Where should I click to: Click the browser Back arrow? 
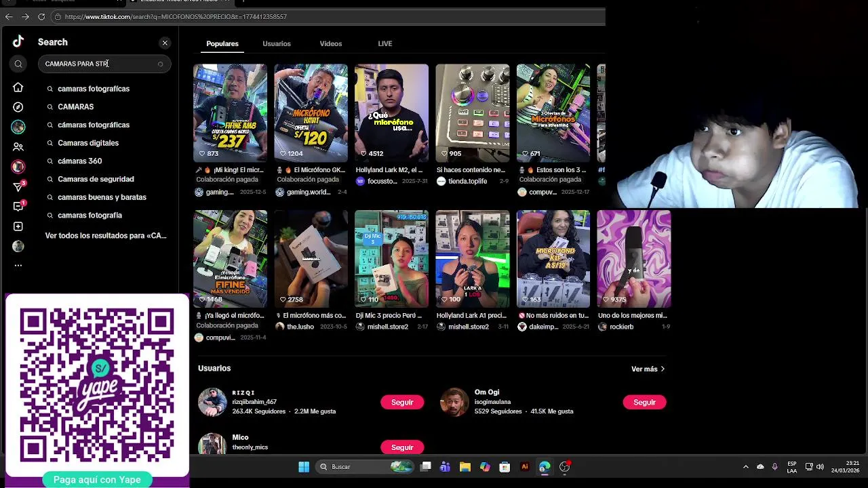(9, 16)
